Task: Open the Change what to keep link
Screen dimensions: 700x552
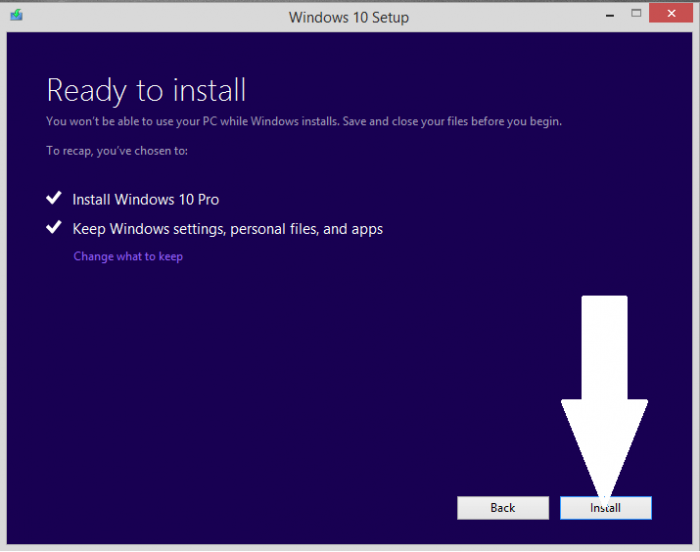Action: coord(128,256)
